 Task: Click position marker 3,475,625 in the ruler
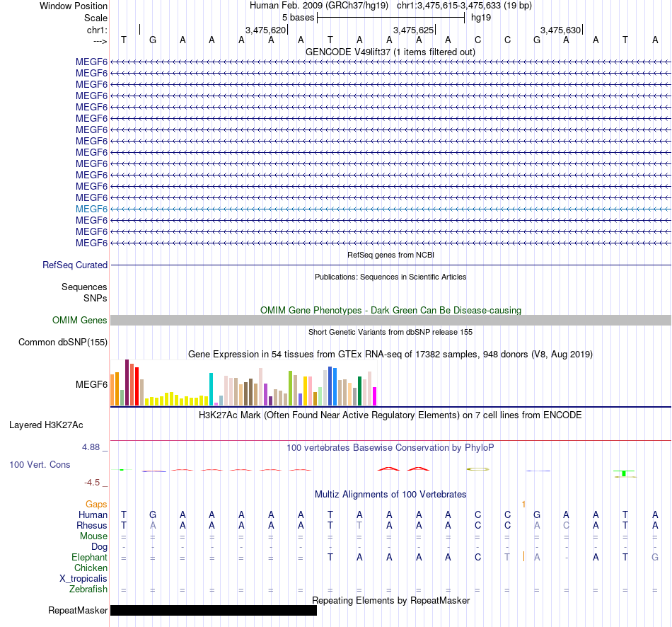[414, 30]
